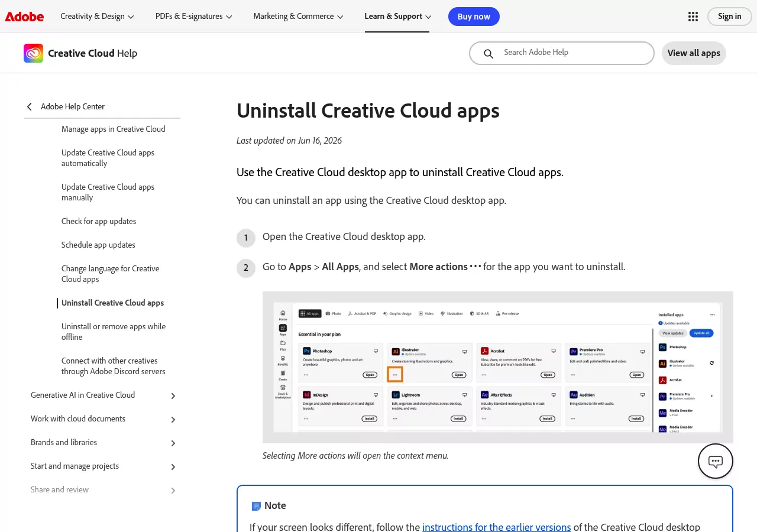Viewport: 757px width, 532px height.
Task: Expand Work with cloud documents section
Action: (x=173, y=419)
